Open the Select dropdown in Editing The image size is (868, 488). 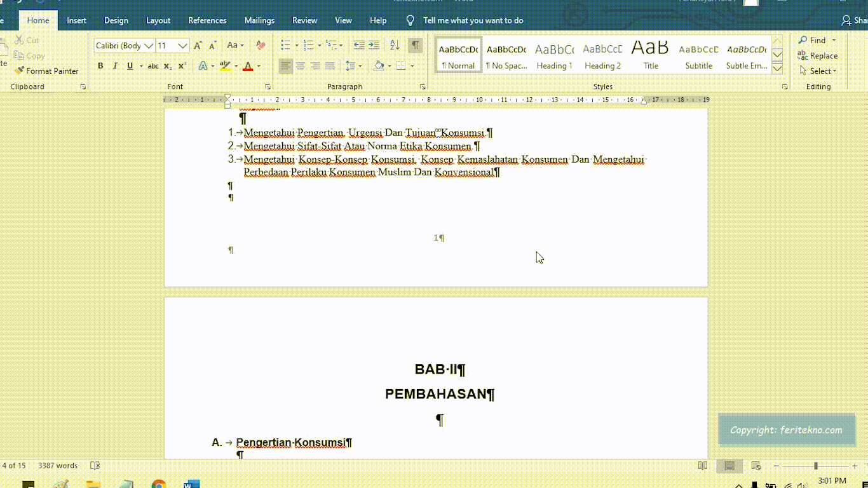pyautogui.click(x=818, y=71)
